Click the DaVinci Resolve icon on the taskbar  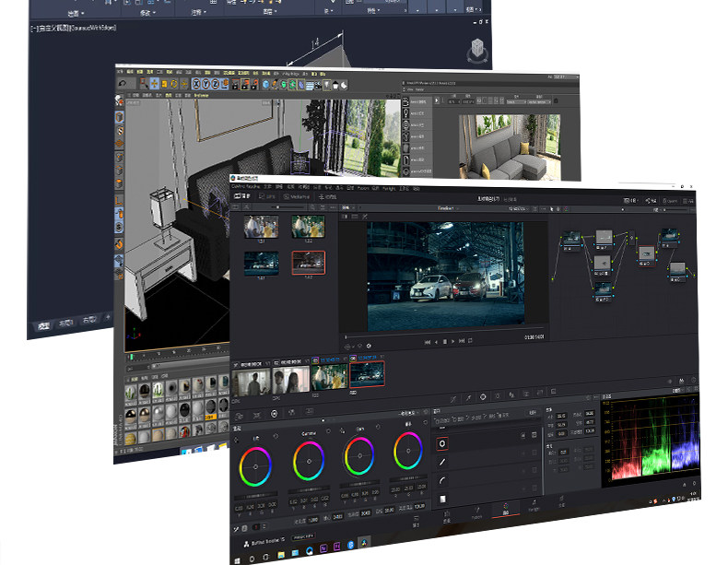[x=364, y=542]
